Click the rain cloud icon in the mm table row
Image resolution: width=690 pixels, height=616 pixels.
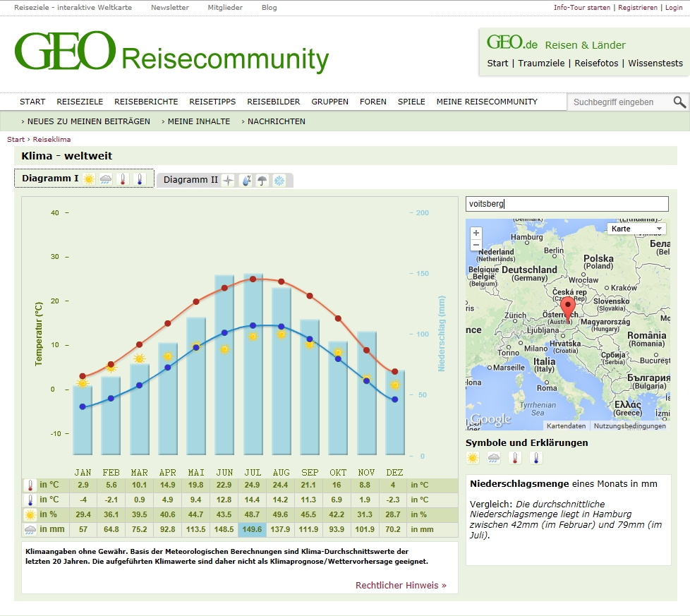pos(30,530)
